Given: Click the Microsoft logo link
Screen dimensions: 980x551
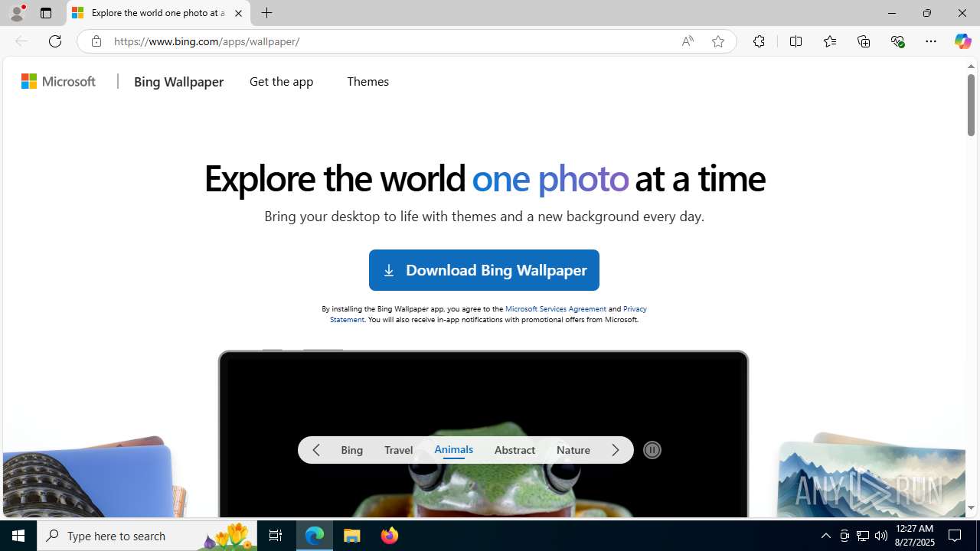Looking at the screenshot, I should pyautogui.click(x=59, y=81).
